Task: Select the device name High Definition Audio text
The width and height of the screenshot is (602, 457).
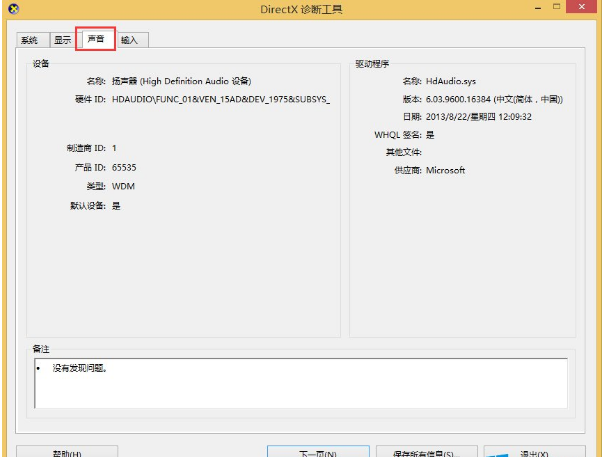Action: [x=181, y=81]
